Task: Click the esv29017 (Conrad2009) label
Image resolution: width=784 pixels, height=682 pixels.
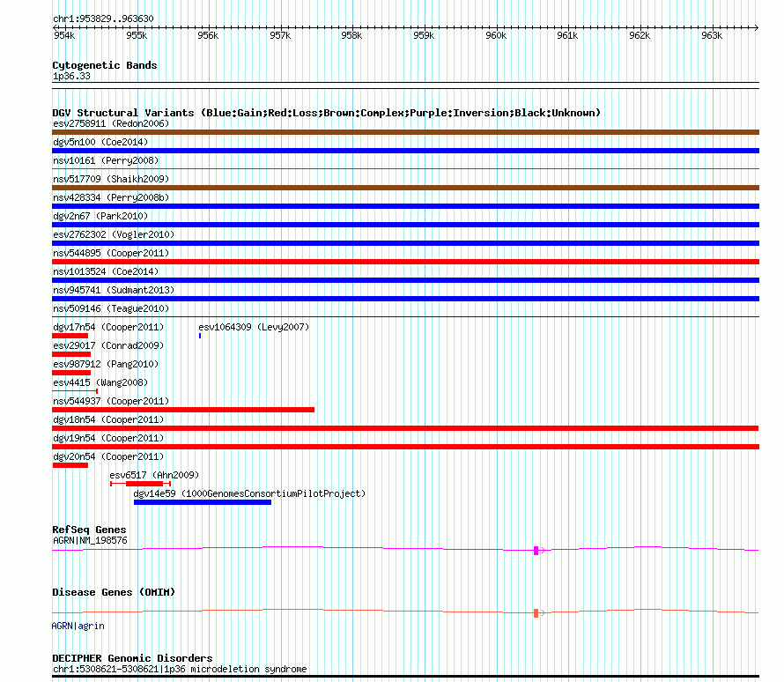Action: (108, 345)
